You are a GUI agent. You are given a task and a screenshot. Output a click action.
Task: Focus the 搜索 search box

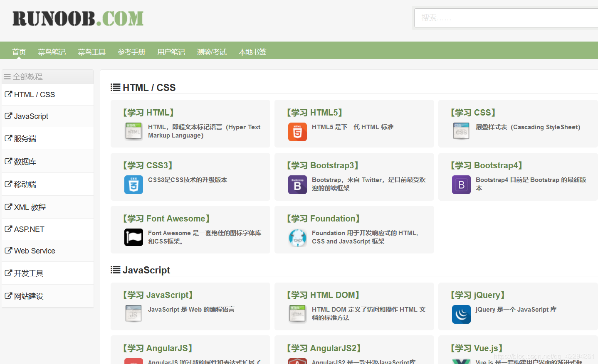click(x=506, y=18)
